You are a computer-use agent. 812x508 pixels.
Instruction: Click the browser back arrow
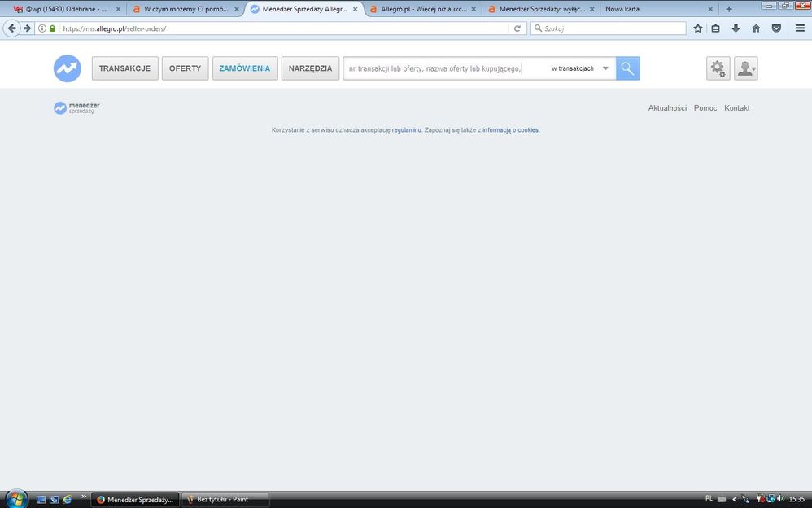(x=12, y=28)
